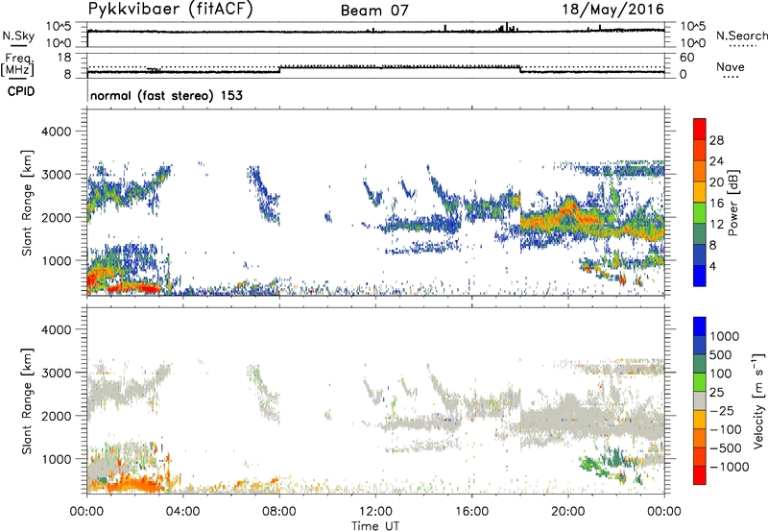
Task: Pick the red bottom segment of Velocity color bar
Action: (x=700, y=475)
